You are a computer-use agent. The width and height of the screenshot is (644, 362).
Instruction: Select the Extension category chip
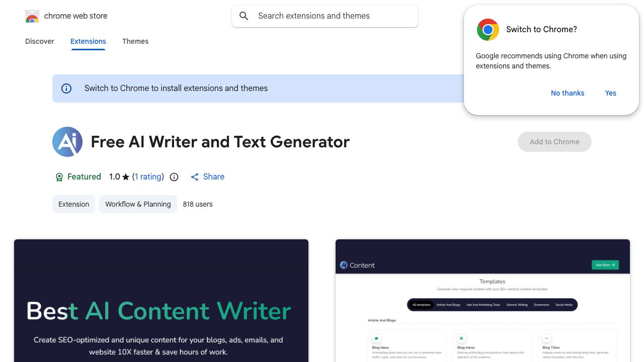tap(73, 204)
